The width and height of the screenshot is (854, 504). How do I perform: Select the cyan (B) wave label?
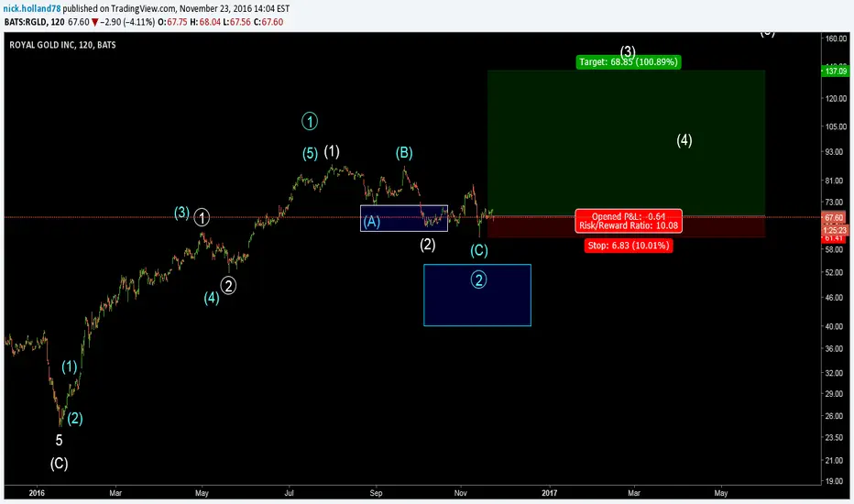tap(404, 153)
